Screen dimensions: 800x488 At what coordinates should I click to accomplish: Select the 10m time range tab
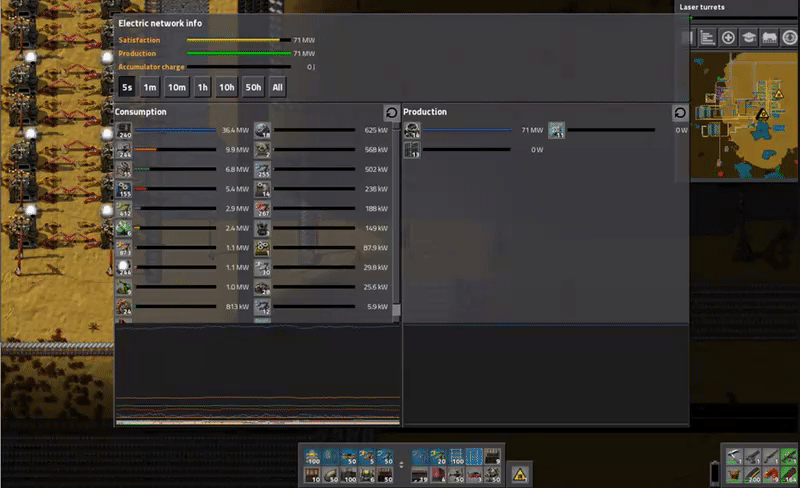point(177,87)
